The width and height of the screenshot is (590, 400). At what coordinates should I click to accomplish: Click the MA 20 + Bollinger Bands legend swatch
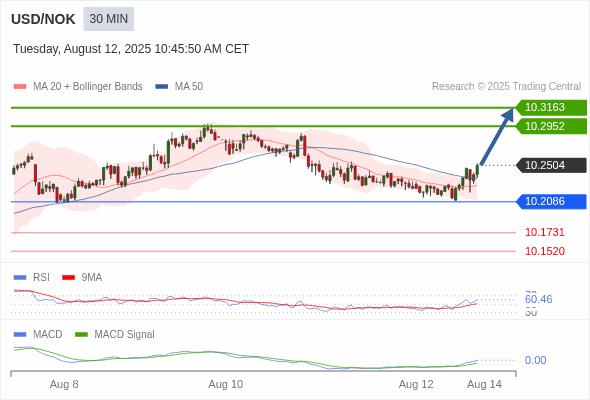coord(20,87)
